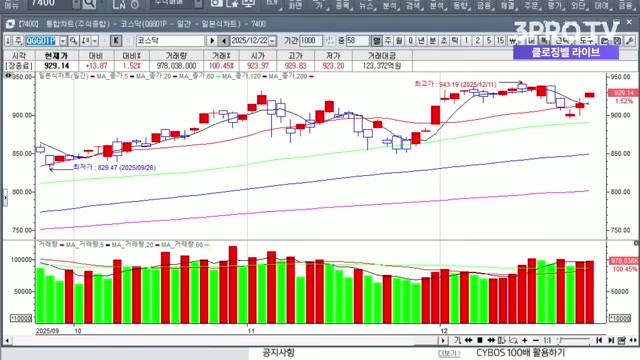Click the save diskette icon in chart toolbar
Screen dimensions: 640x360
click(617, 41)
